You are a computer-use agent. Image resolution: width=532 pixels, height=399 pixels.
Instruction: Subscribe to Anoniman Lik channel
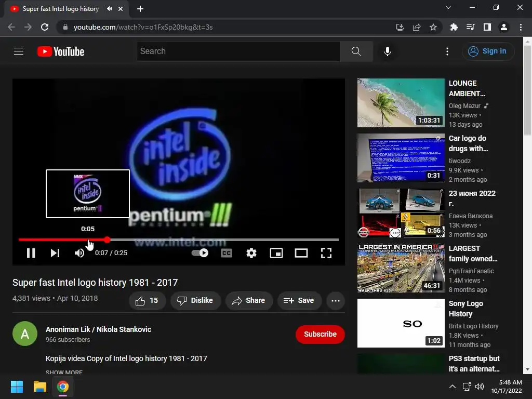pyautogui.click(x=320, y=334)
